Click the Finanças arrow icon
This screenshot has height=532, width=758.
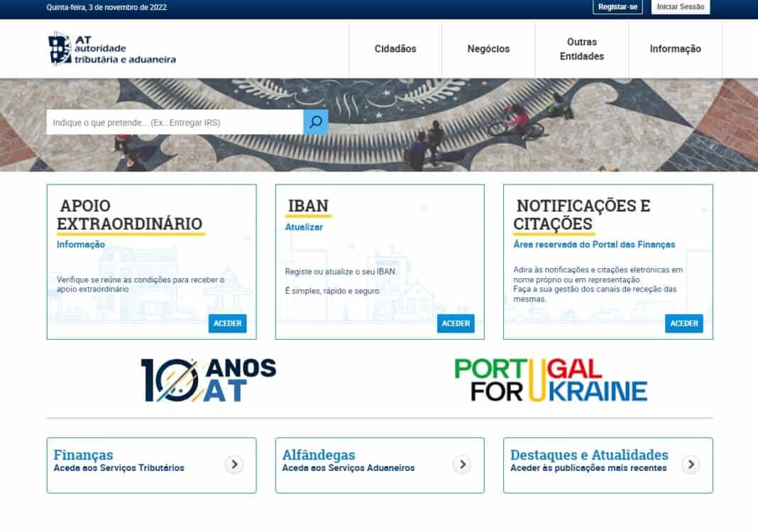click(x=234, y=465)
